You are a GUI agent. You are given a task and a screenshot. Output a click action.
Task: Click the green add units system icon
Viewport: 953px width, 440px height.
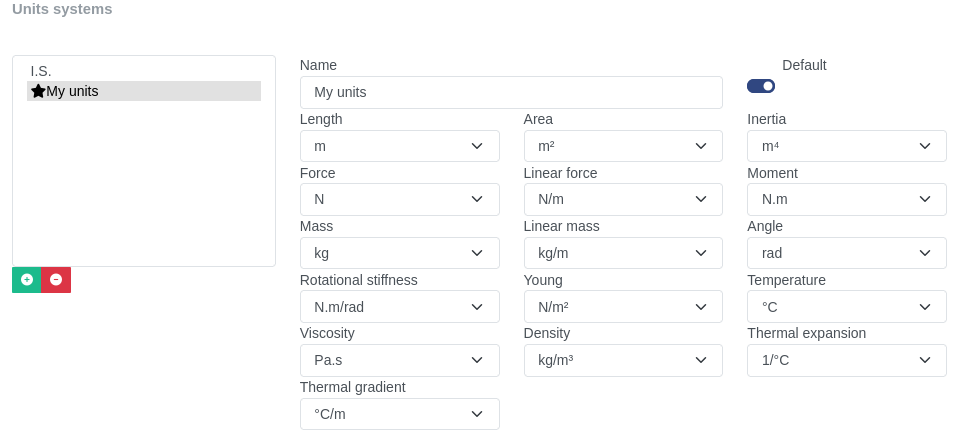point(27,280)
